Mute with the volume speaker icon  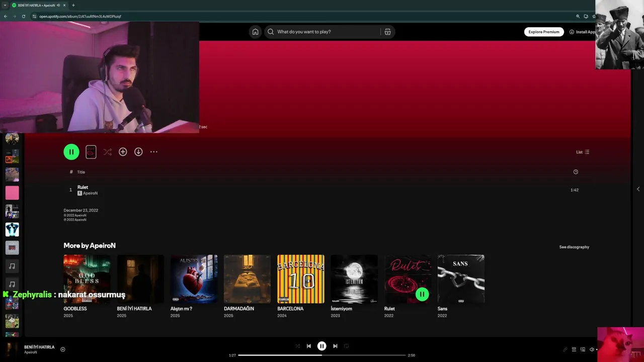click(592, 349)
